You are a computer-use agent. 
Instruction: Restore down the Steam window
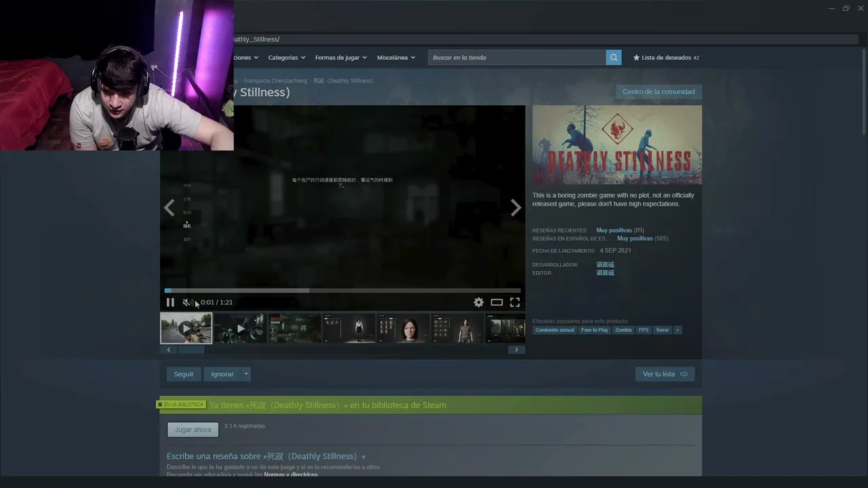pos(846,8)
